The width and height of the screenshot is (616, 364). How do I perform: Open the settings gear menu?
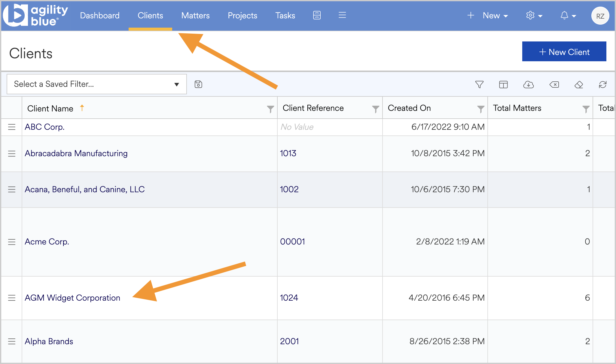[x=534, y=16]
